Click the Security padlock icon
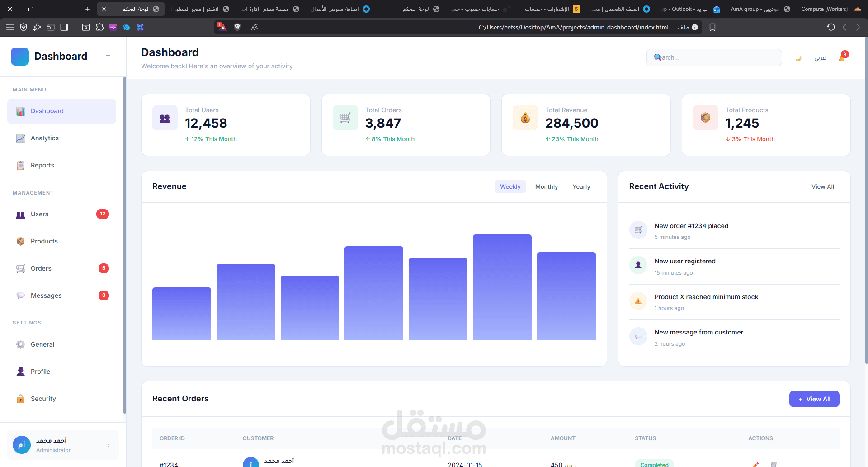The image size is (868, 467). click(x=21, y=399)
